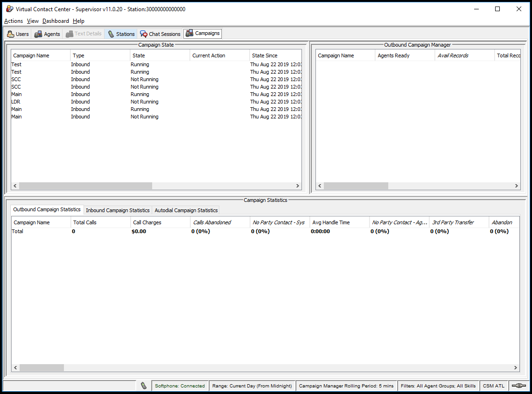Click the Agents Ready column header
Viewport: 532px width, 394px height.
coord(405,55)
